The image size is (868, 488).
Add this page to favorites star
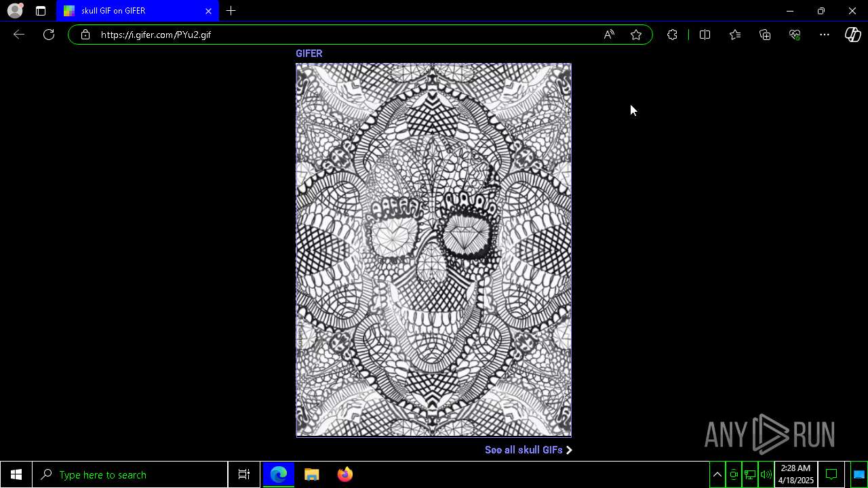636,35
